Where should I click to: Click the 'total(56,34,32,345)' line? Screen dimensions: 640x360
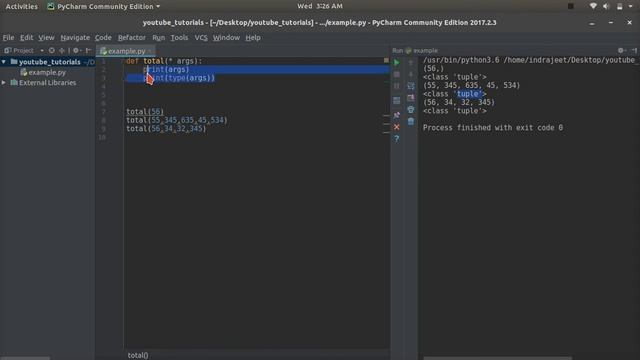pos(166,129)
